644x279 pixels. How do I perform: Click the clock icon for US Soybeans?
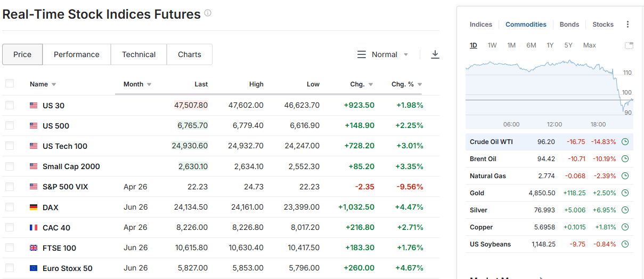coord(625,244)
